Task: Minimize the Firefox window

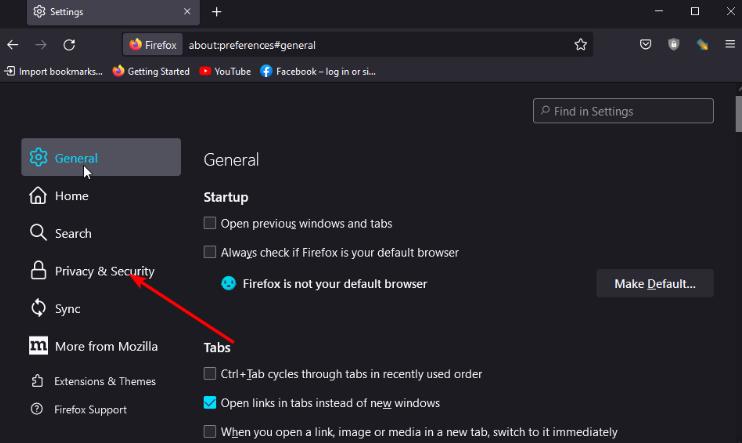Action: coord(659,11)
